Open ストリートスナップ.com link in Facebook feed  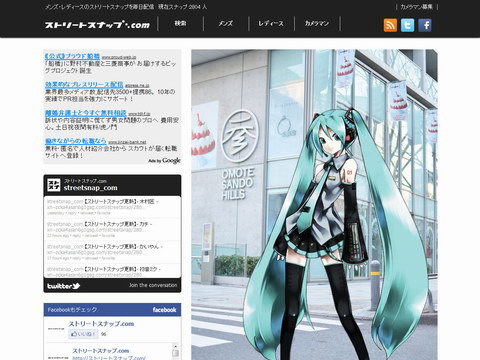[101, 351]
